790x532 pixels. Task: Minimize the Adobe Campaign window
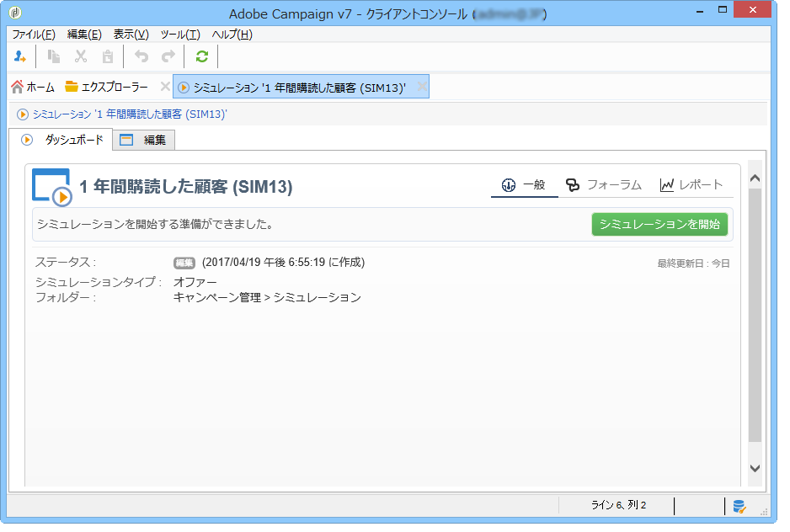tap(699, 11)
